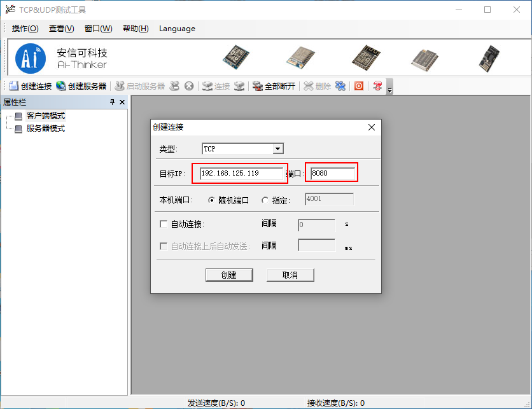Click the first ESP module image in the banner
This screenshot has width=532, height=409.
click(x=236, y=57)
